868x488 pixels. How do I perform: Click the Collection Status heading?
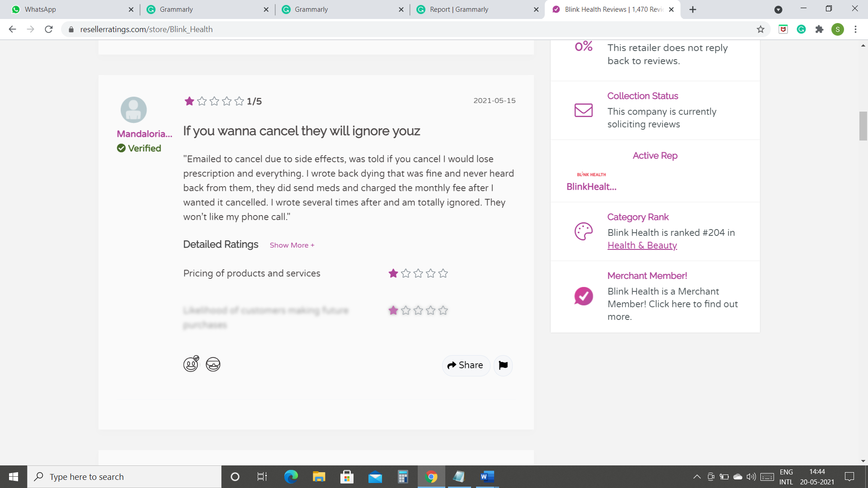[x=642, y=96]
